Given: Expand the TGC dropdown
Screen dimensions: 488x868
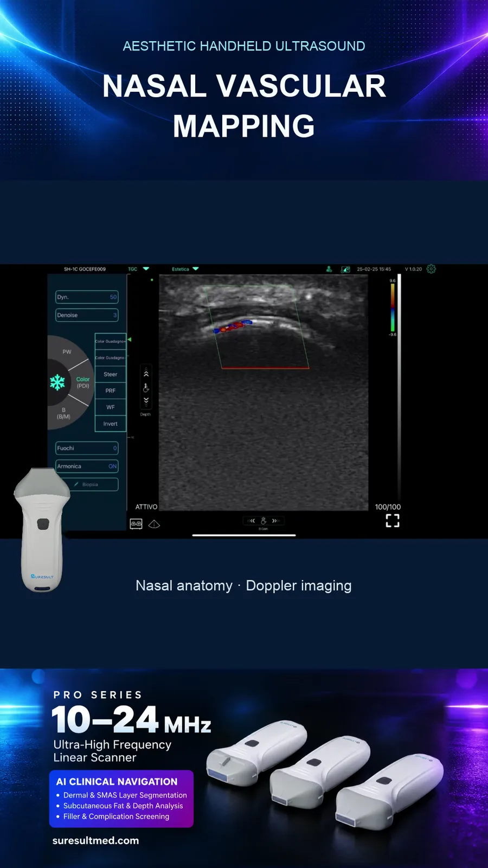Looking at the screenshot, I should click(146, 269).
